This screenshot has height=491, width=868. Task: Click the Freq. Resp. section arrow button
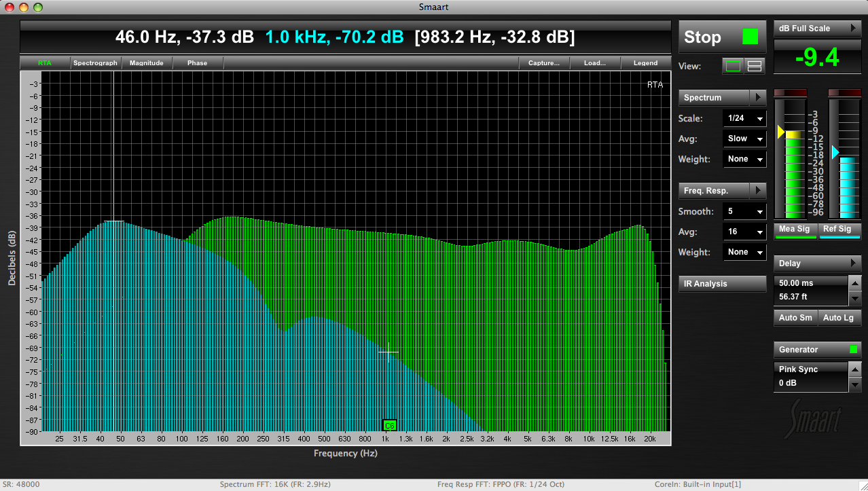click(x=758, y=191)
